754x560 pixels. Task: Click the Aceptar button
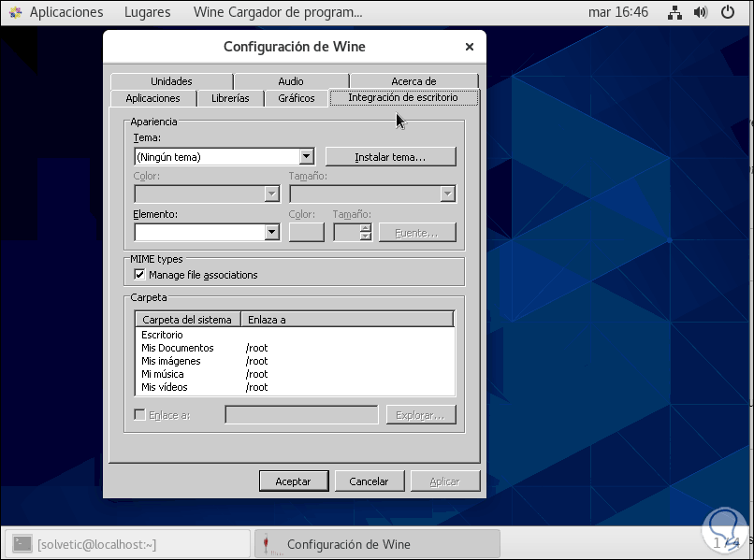pyautogui.click(x=293, y=481)
